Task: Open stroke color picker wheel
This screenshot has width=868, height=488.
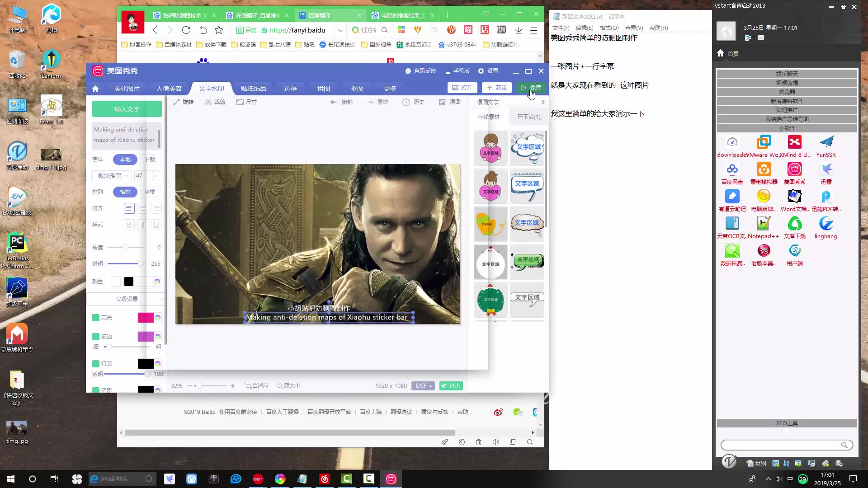Action: [x=158, y=337]
